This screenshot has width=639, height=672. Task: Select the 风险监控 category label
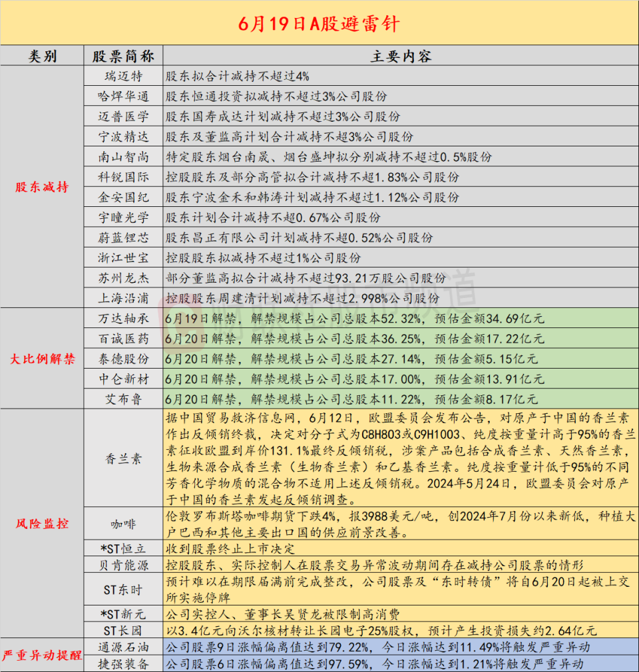42,523
